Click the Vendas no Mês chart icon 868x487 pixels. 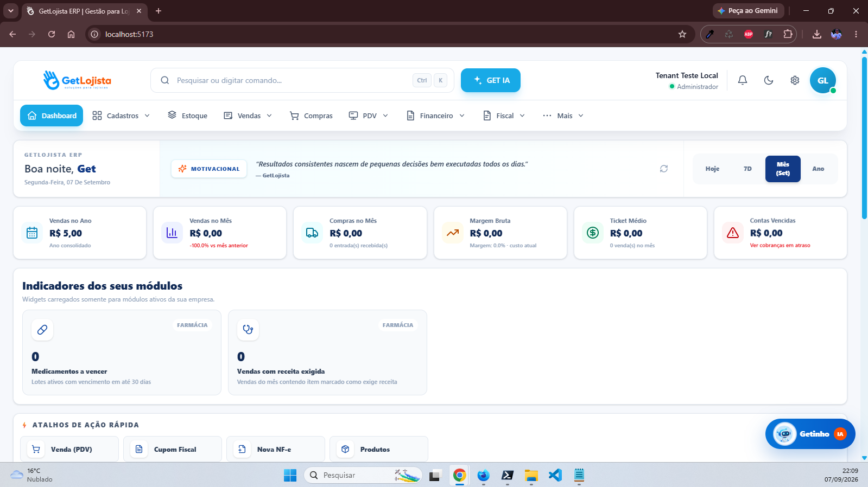(x=172, y=233)
